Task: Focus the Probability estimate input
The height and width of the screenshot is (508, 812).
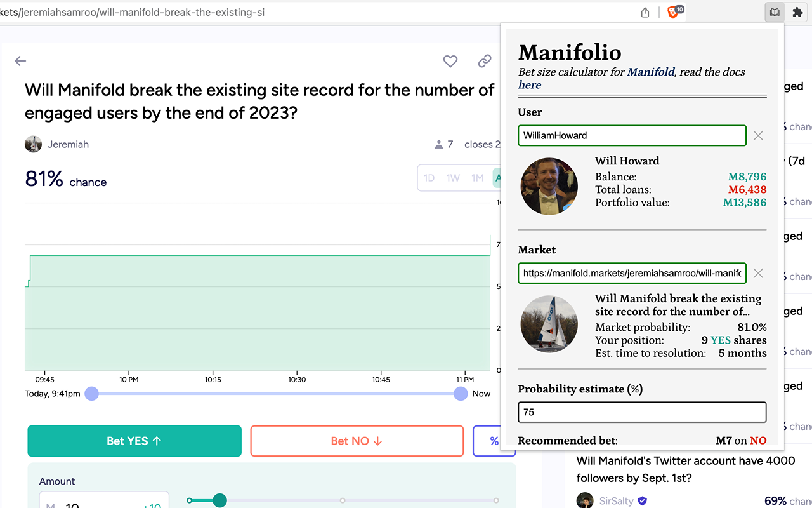Action: [642, 412]
